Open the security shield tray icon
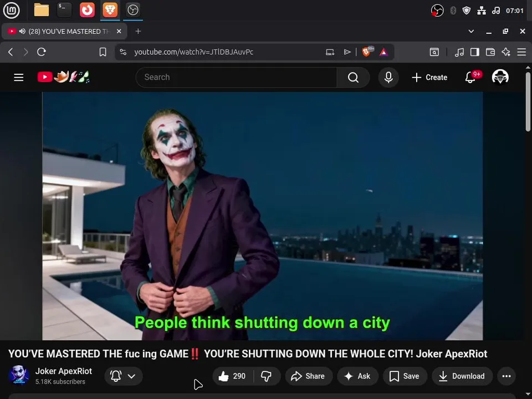The image size is (532, 399). tap(467, 11)
